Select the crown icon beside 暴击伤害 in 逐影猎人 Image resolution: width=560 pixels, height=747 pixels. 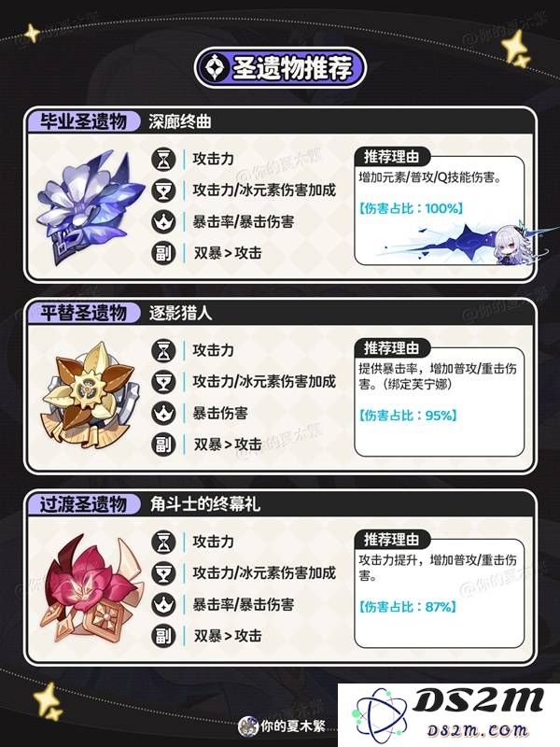[x=164, y=413]
